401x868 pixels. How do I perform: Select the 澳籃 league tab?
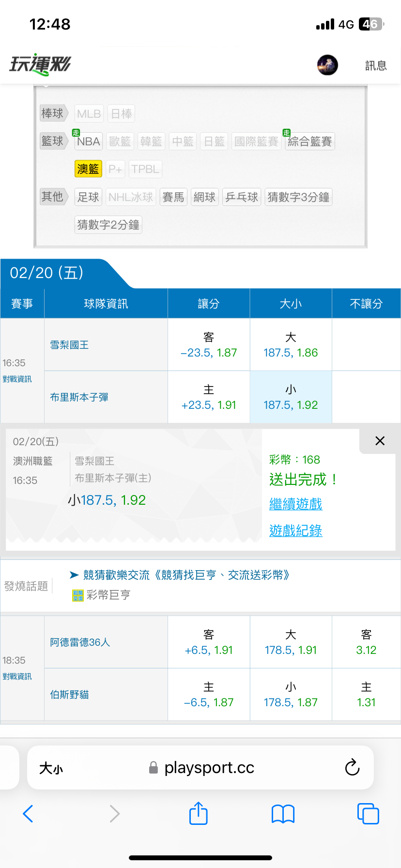tap(88, 169)
